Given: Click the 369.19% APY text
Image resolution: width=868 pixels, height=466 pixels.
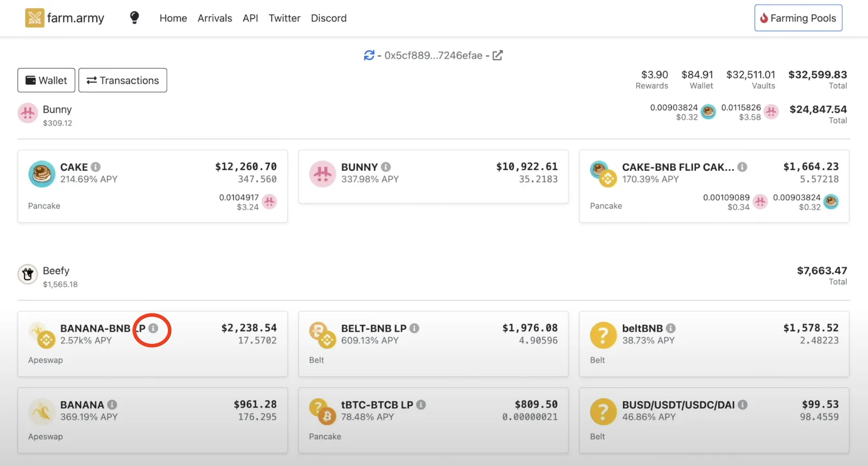Looking at the screenshot, I should click(89, 417).
